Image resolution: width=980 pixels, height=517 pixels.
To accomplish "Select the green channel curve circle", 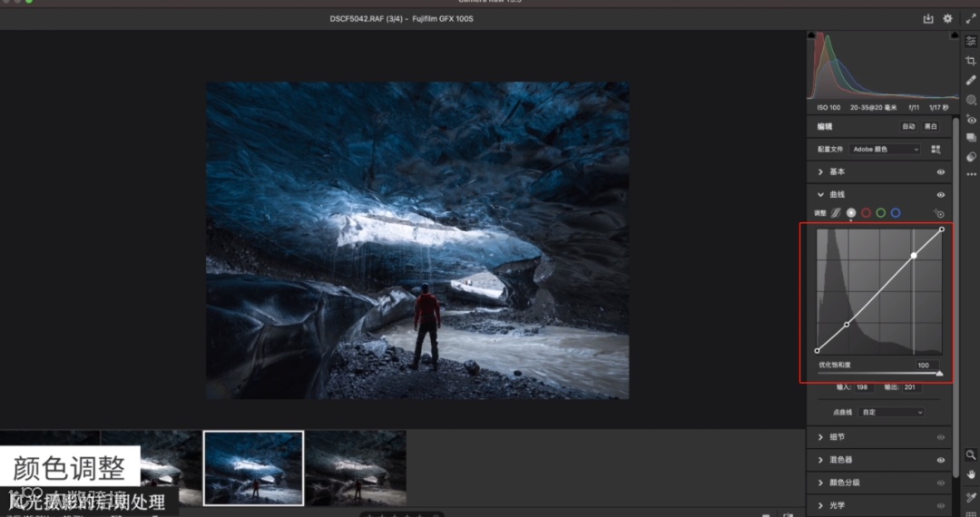I will (x=880, y=213).
